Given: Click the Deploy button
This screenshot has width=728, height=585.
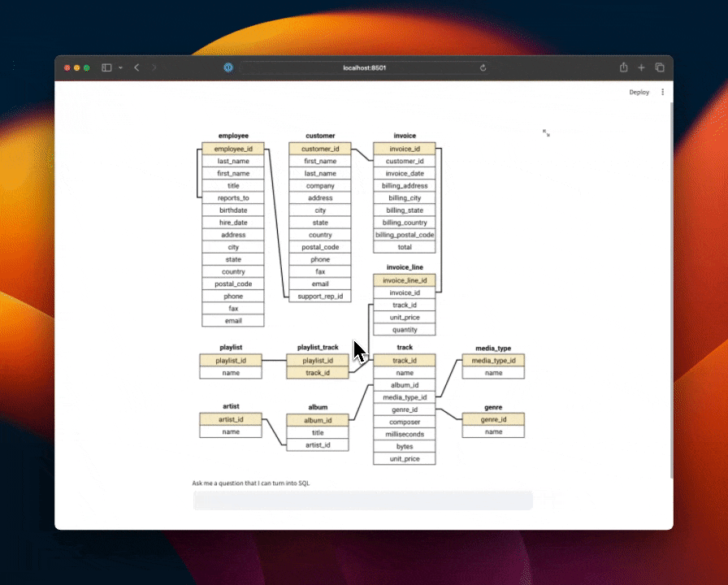Looking at the screenshot, I should click(639, 92).
